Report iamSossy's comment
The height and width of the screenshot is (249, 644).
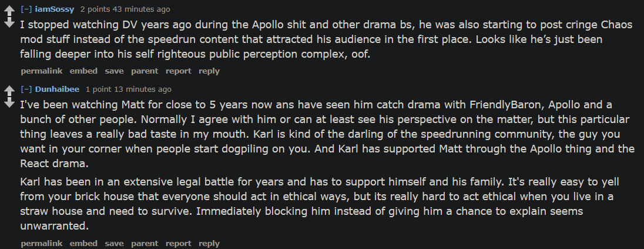(179, 71)
